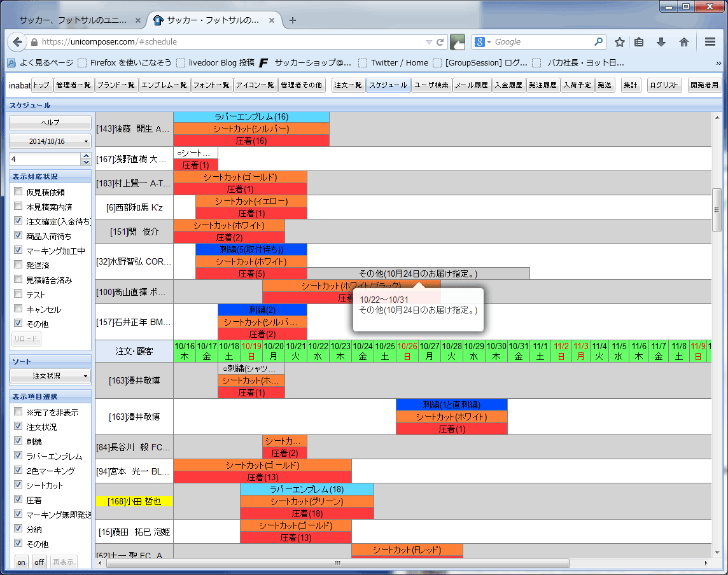Open the downloads arrow icon
This screenshot has height=575, width=728.
(661, 42)
